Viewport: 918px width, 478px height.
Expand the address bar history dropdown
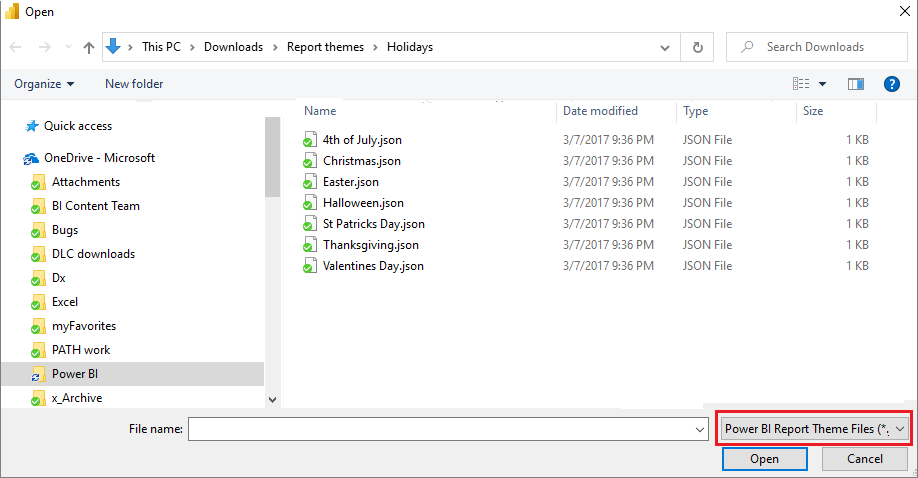coord(665,47)
